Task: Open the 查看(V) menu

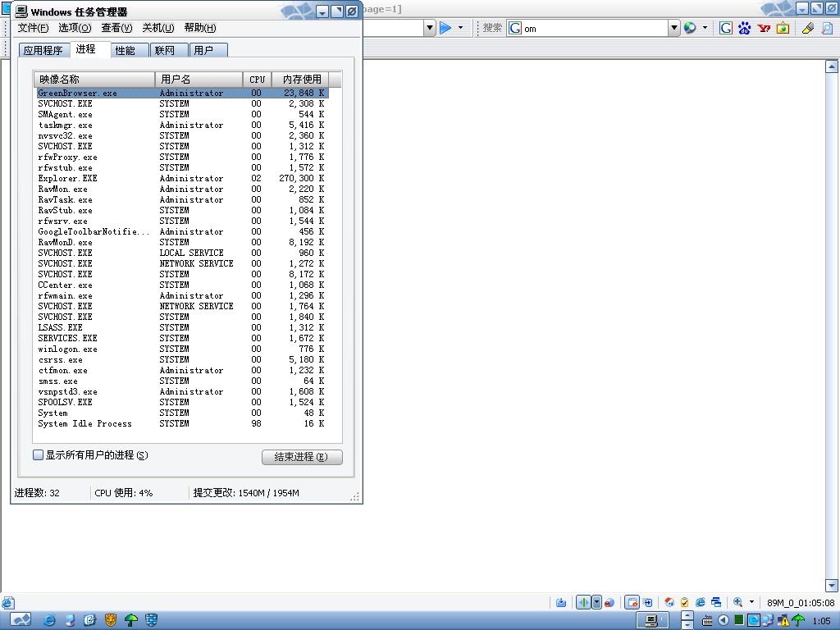Action: click(x=116, y=28)
